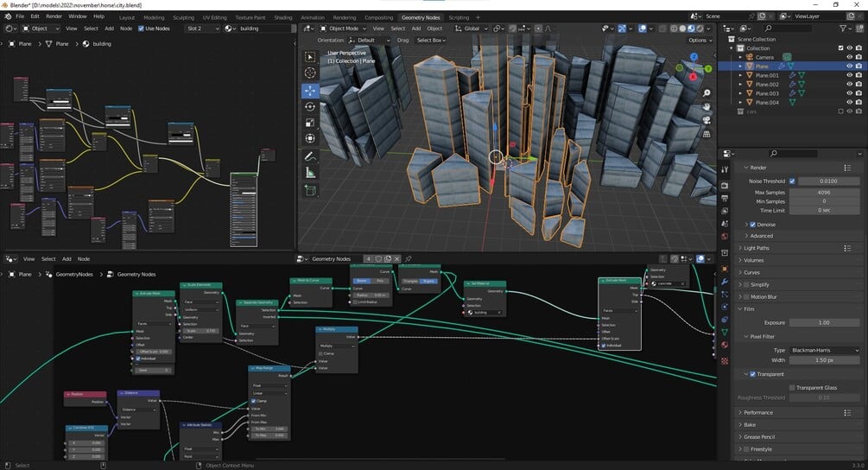Open the Render menu

point(54,16)
